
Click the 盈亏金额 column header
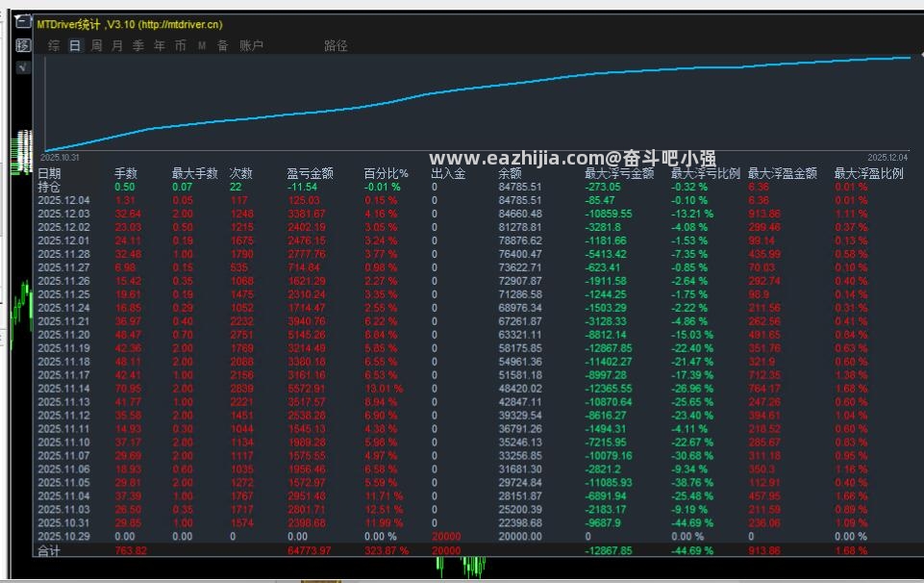tap(310, 173)
